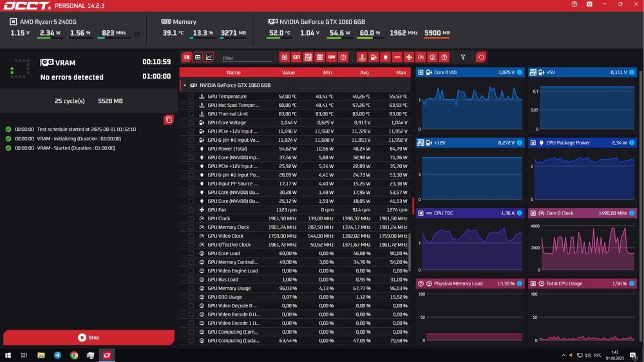Check the GPU Memory Clock checkbox
Image resolution: width=644 pixels, height=362 pixels.
(x=191, y=227)
